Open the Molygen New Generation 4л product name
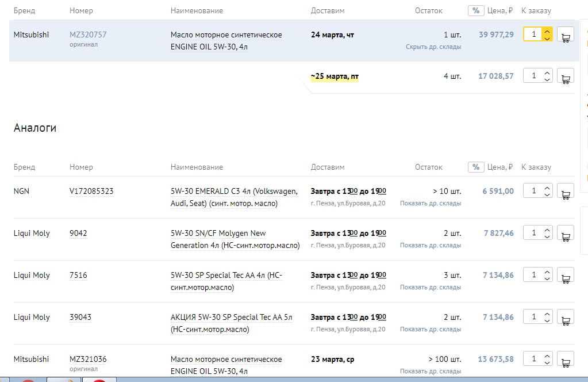This screenshot has width=588, height=382. pyautogui.click(x=235, y=239)
